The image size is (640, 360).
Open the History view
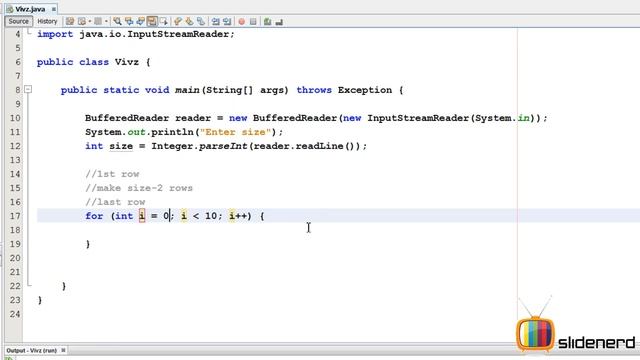coord(47,21)
